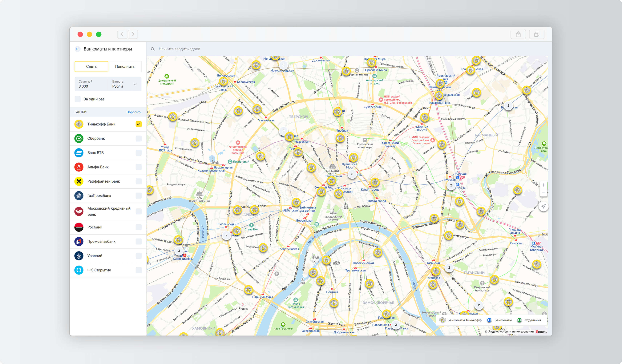
Task: Click the ЗАМОСКВОРЕЧЬЕ district label on map
Action: click(x=378, y=303)
